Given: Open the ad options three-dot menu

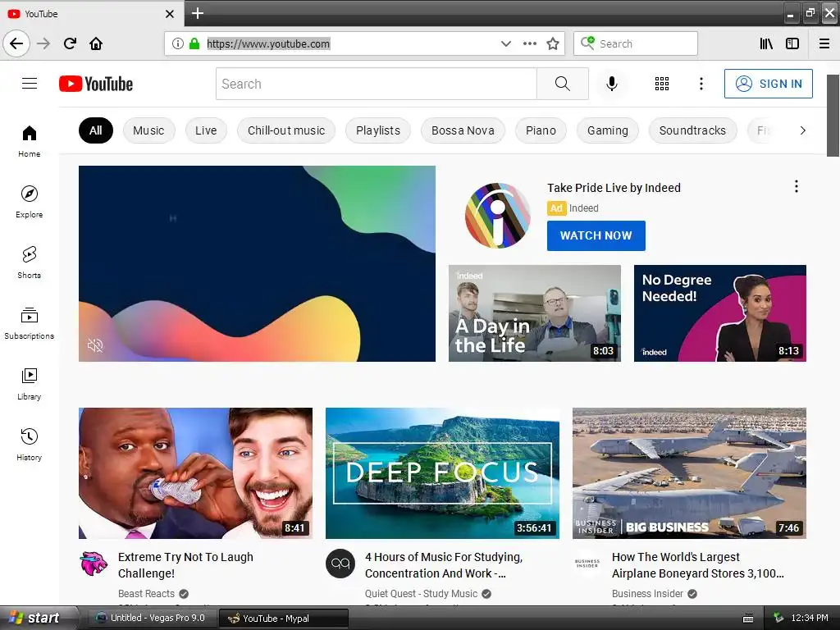Looking at the screenshot, I should (797, 186).
